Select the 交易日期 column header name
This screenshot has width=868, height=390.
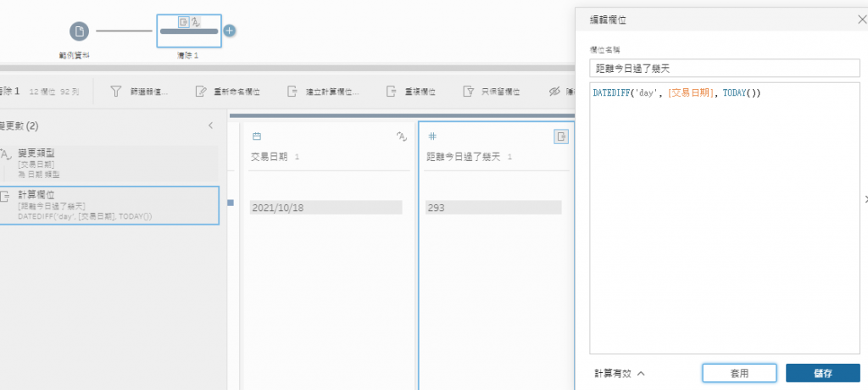tap(269, 157)
